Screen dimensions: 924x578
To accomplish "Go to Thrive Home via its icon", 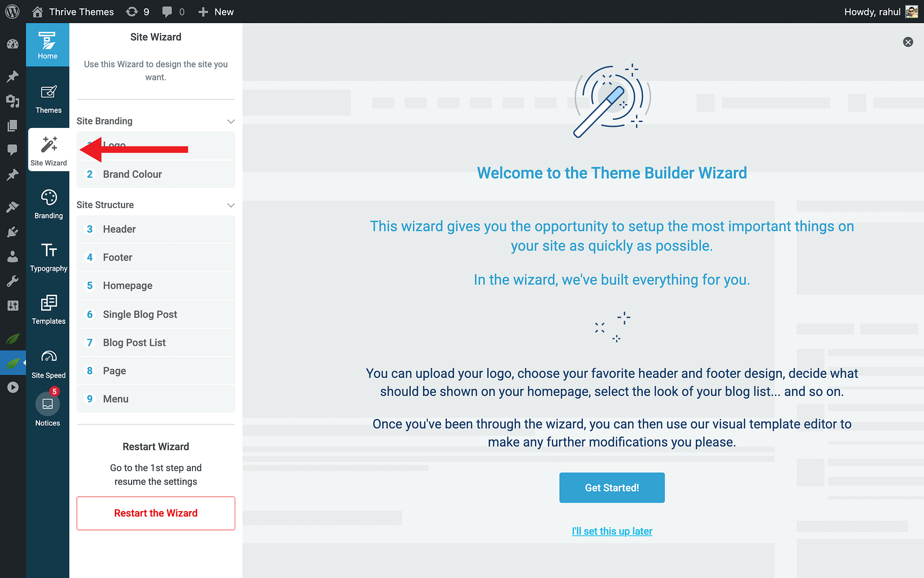I will click(48, 44).
